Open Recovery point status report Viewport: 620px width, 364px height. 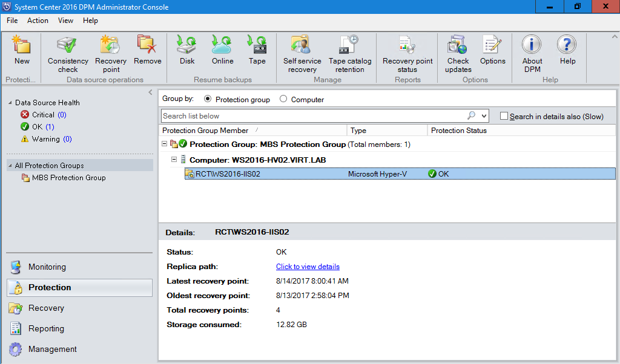click(x=407, y=54)
